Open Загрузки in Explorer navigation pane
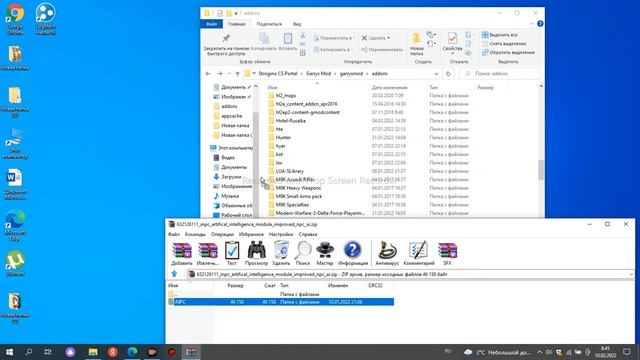 [x=231, y=177]
